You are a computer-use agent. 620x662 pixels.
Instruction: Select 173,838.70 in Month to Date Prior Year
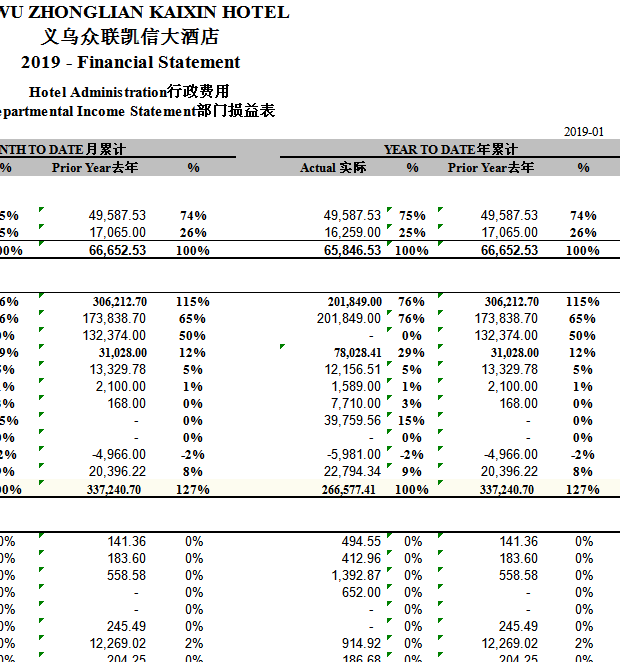click(114, 318)
